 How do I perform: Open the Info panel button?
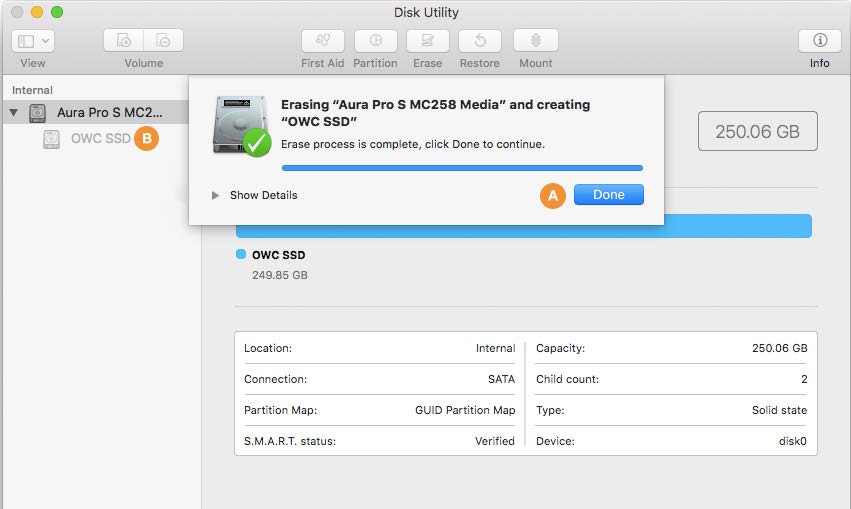820,41
